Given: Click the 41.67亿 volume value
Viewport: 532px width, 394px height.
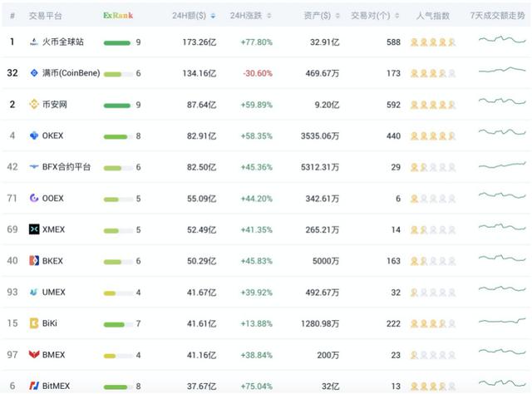Looking at the screenshot, I should (x=201, y=293).
